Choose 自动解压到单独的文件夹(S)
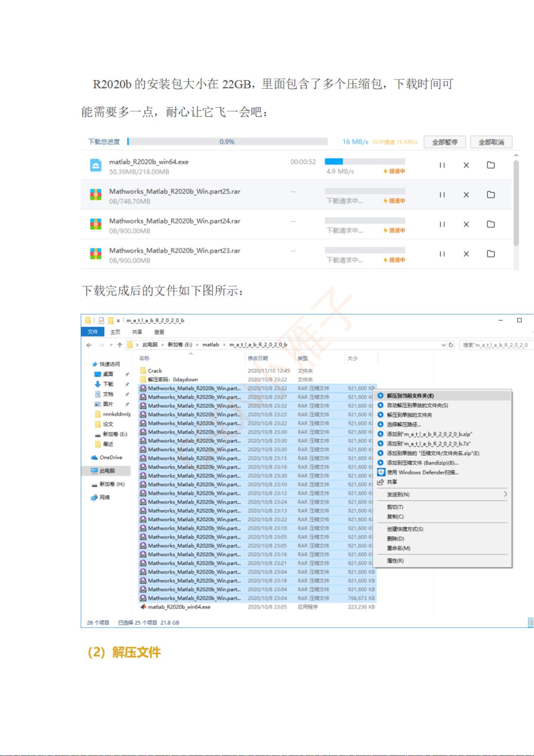Viewport: 534px width, 756px height. (x=443, y=405)
